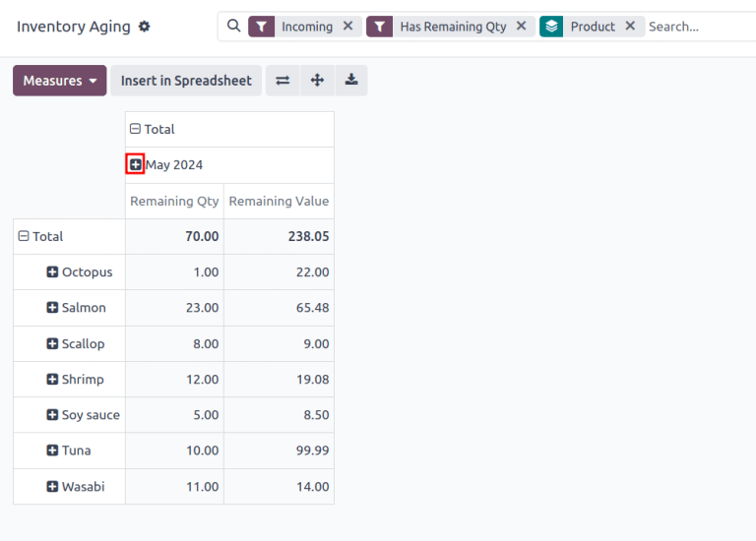Viewport: 756px width, 541px height.
Task: Collapse the Total column header
Action: 136,129
